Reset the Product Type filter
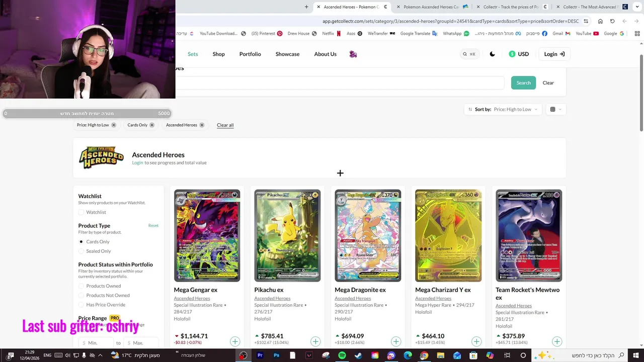 [153, 225]
